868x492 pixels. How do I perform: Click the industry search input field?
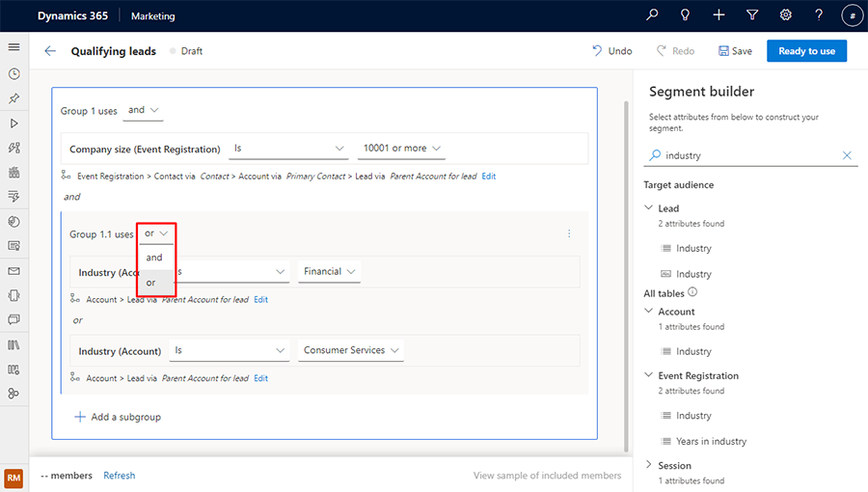click(747, 155)
